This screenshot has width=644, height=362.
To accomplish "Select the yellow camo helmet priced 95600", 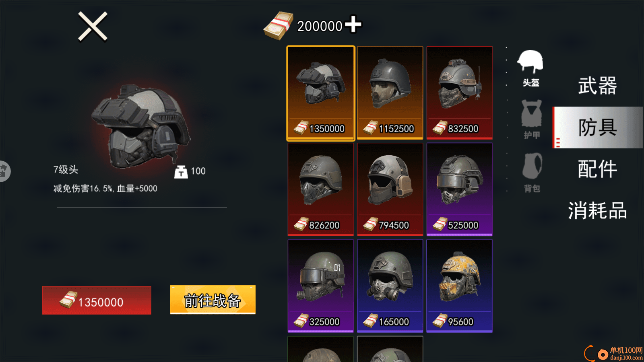I will tap(460, 286).
